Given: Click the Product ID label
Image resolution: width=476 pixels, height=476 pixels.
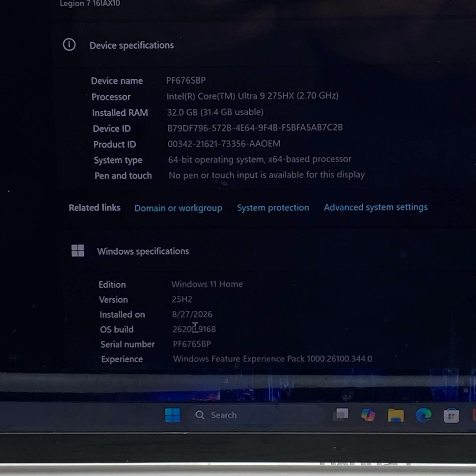Looking at the screenshot, I should tap(115, 144).
